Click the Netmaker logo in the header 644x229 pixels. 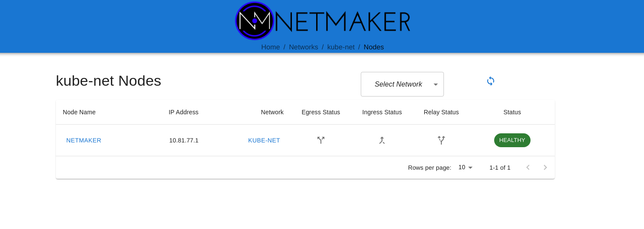323,21
